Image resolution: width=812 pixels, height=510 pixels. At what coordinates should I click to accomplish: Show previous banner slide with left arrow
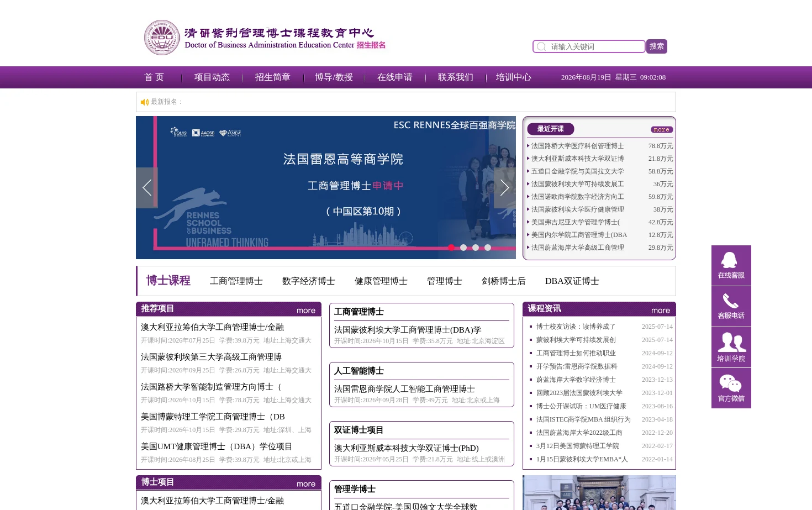147,188
